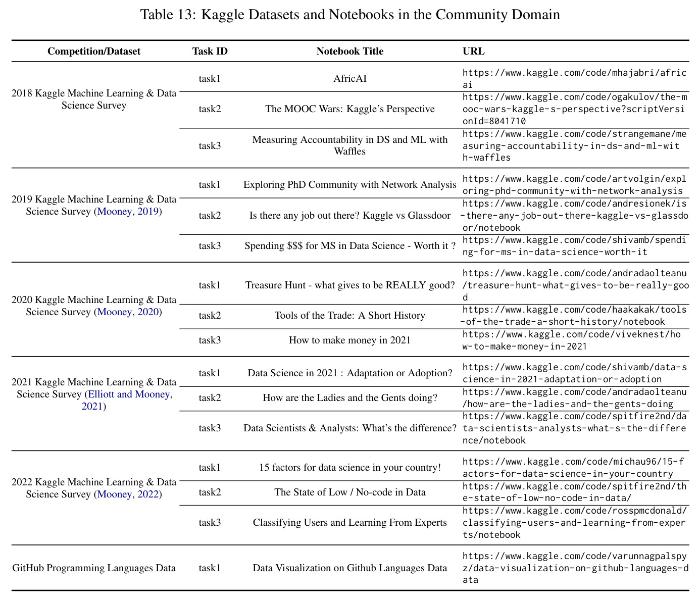
Task: Open the 15-factors-for-data-science URL
Action: (575, 468)
